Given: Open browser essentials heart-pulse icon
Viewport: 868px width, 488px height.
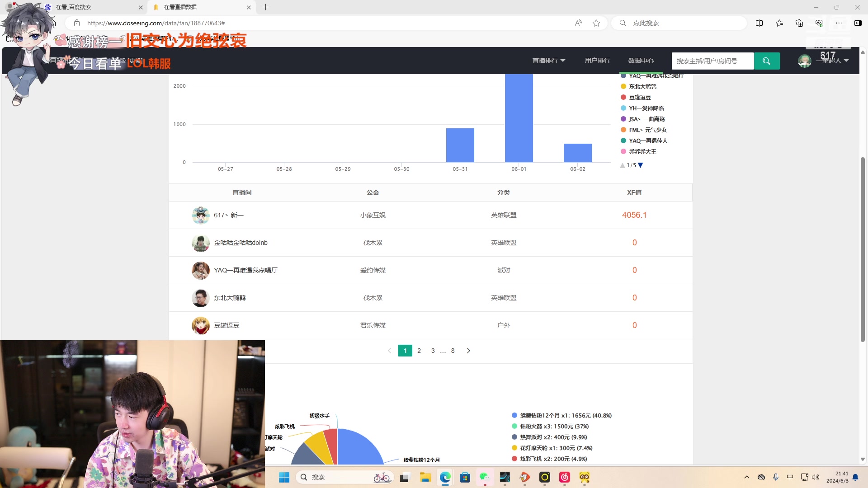Looking at the screenshot, I should click(819, 23).
